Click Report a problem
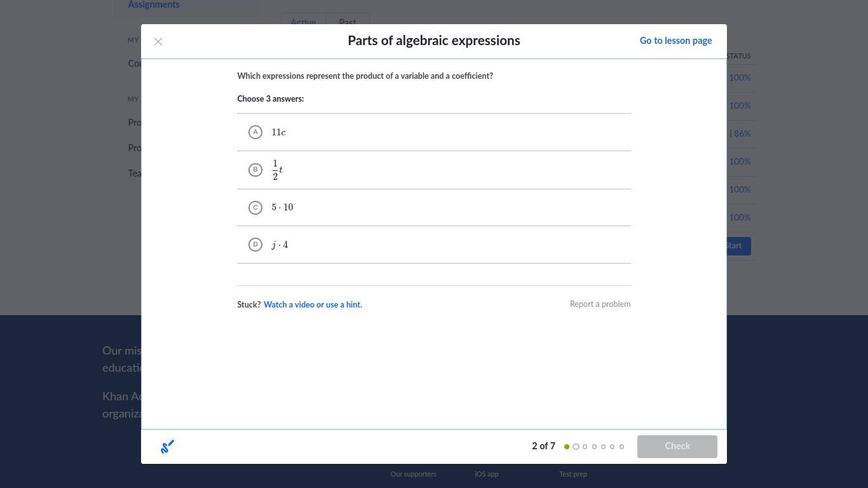This screenshot has height=488, width=868. click(x=600, y=304)
